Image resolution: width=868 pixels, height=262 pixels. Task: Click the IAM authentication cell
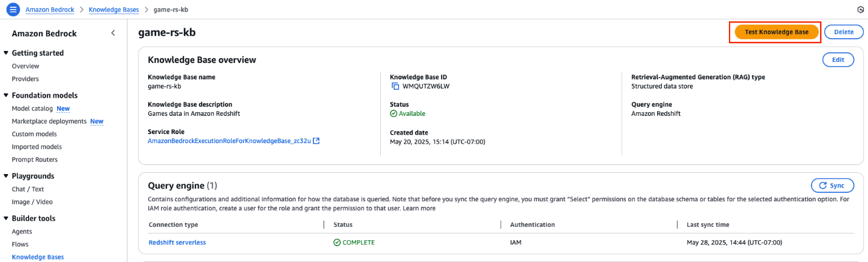(x=516, y=242)
